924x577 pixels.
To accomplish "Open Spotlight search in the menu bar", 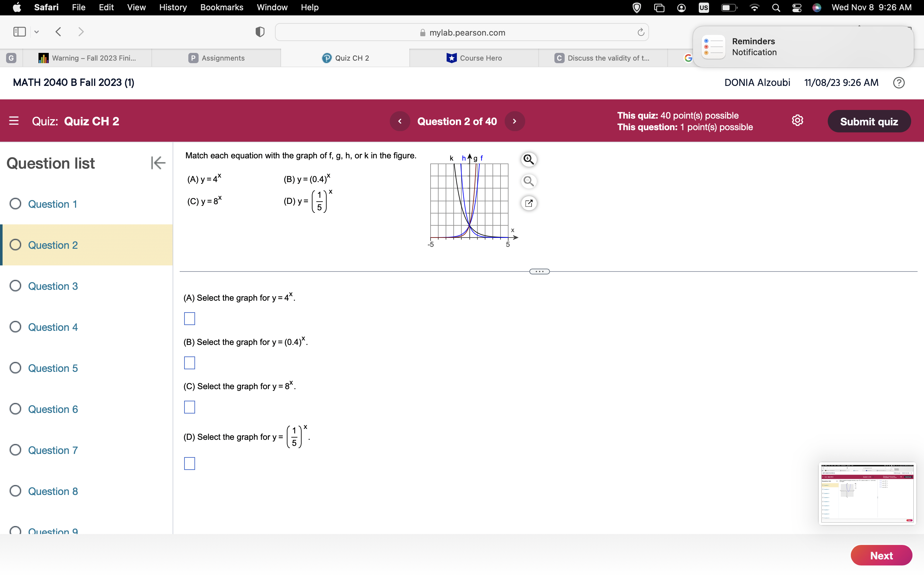I will (776, 7).
